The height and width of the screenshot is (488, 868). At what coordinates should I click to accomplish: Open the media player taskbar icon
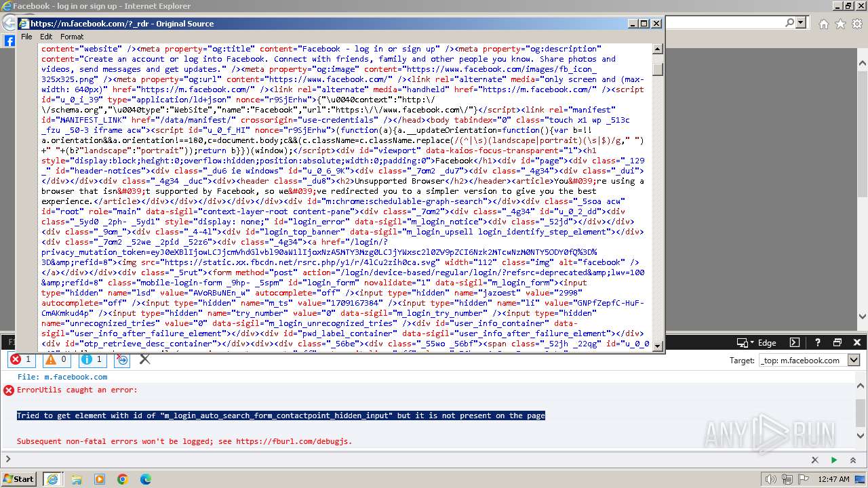pos(100,479)
